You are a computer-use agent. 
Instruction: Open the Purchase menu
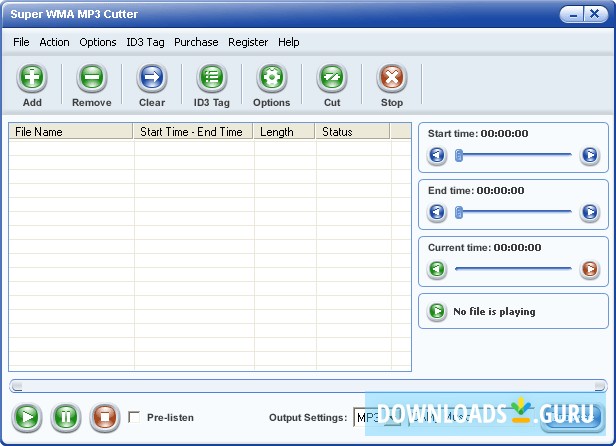pyautogui.click(x=196, y=42)
